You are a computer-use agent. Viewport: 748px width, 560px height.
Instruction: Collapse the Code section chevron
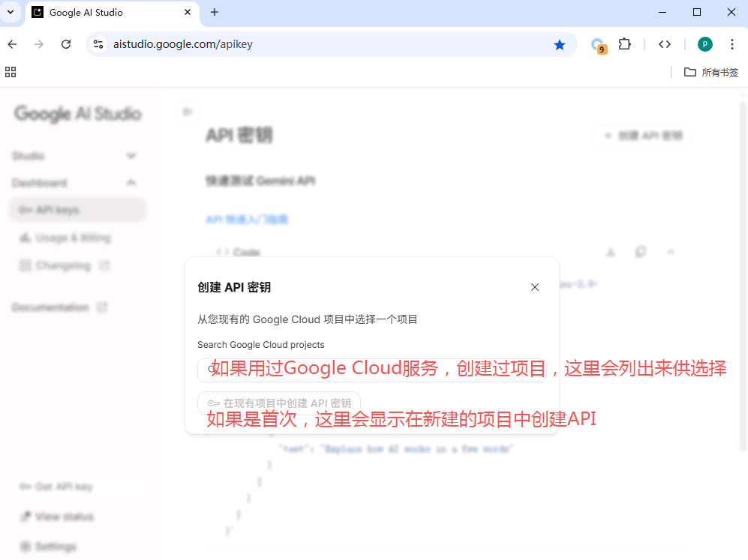point(670,252)
